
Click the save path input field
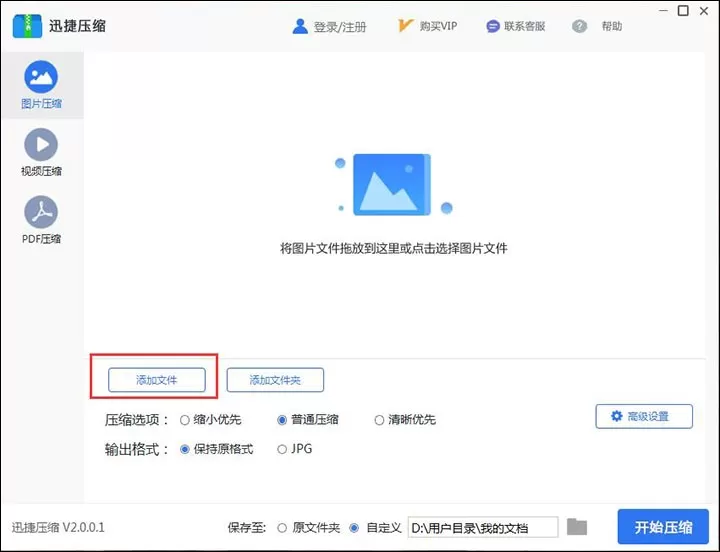click(483, 527)
